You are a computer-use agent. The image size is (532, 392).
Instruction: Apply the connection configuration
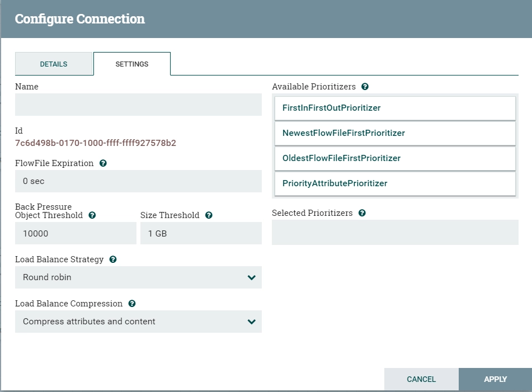click(x=495, y=379)
